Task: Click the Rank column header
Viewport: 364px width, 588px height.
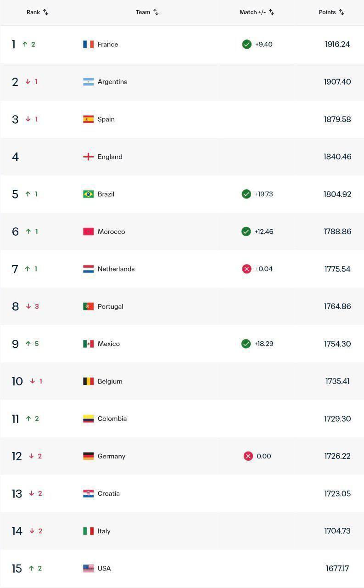Action: [x=34, y=12]
